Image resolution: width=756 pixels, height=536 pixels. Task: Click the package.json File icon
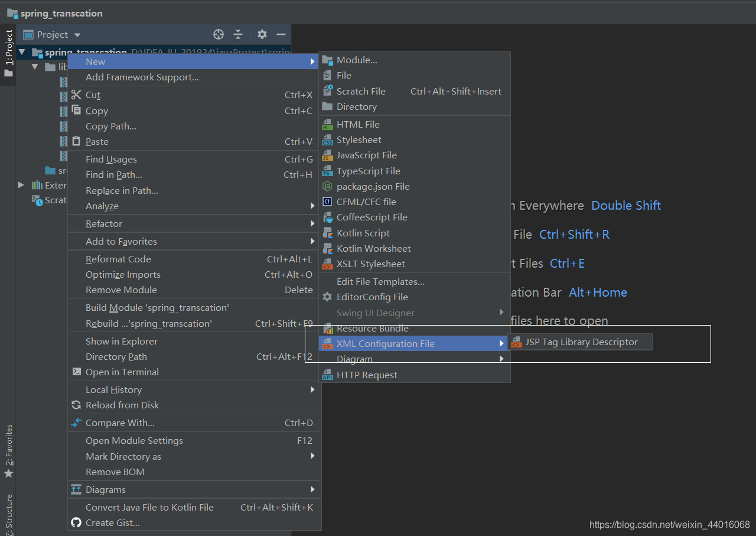pyautogui.click(x=327, y=186)
